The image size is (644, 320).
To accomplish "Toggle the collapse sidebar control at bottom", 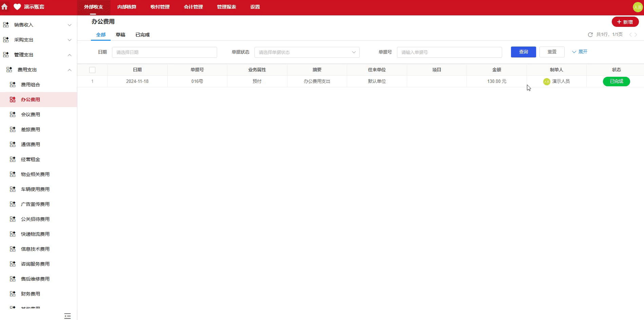I will click(67, 316).
